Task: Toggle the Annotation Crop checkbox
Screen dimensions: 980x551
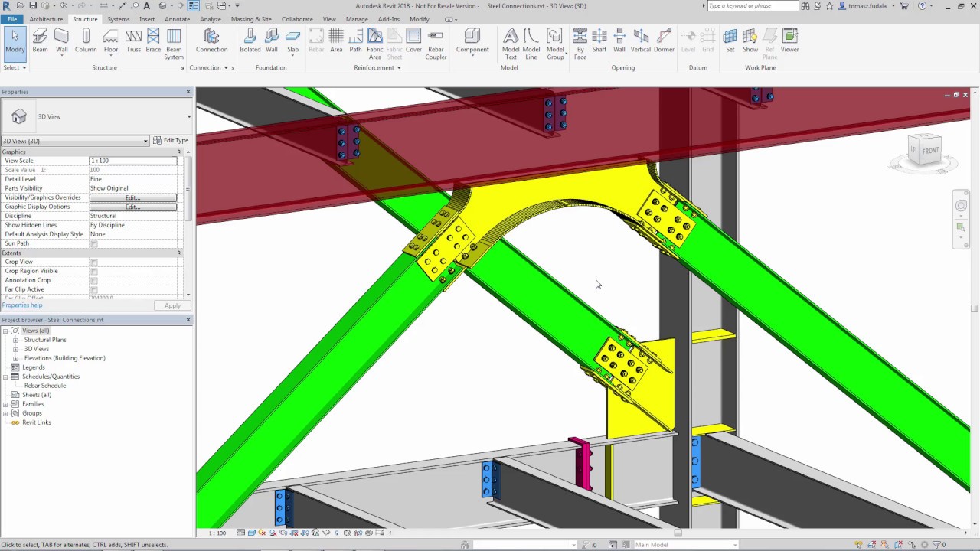Action: (93, 280)
